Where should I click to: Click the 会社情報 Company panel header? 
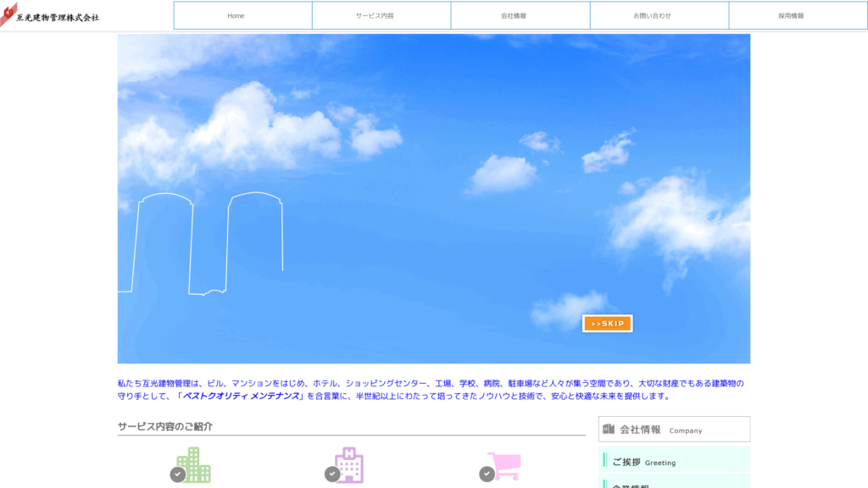[x=674, y=429]
